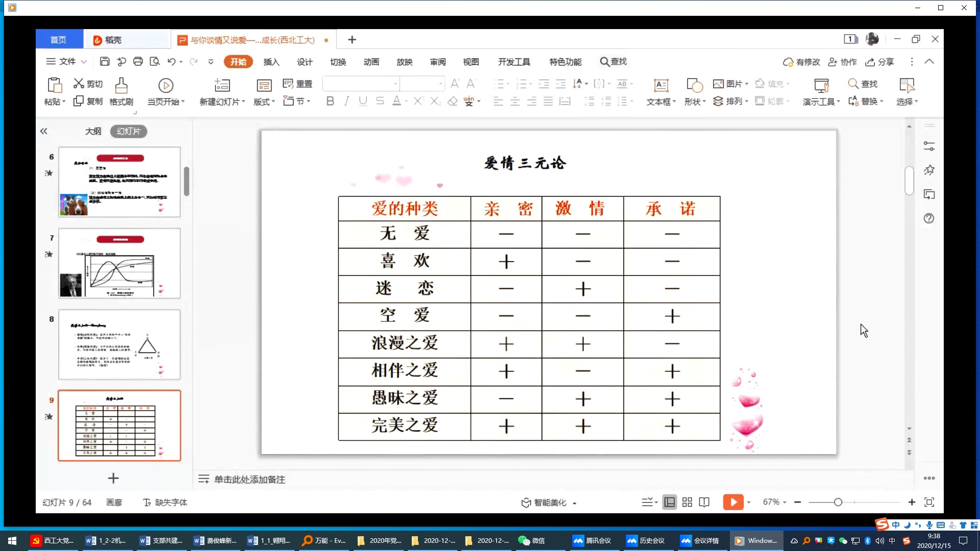
Task: Toggle Bold text formatting
Action: point(330,101)
